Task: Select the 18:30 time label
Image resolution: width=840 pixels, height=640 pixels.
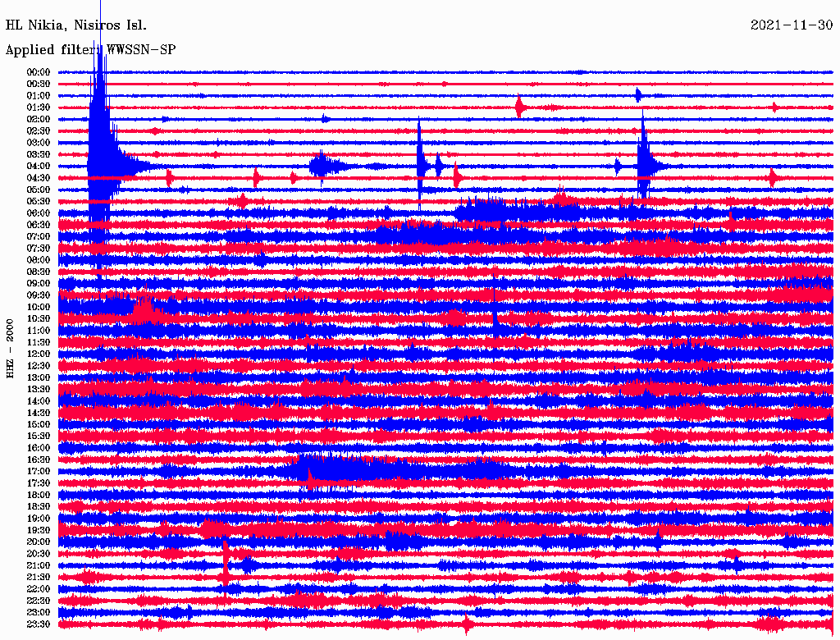Action: point(39,506)
